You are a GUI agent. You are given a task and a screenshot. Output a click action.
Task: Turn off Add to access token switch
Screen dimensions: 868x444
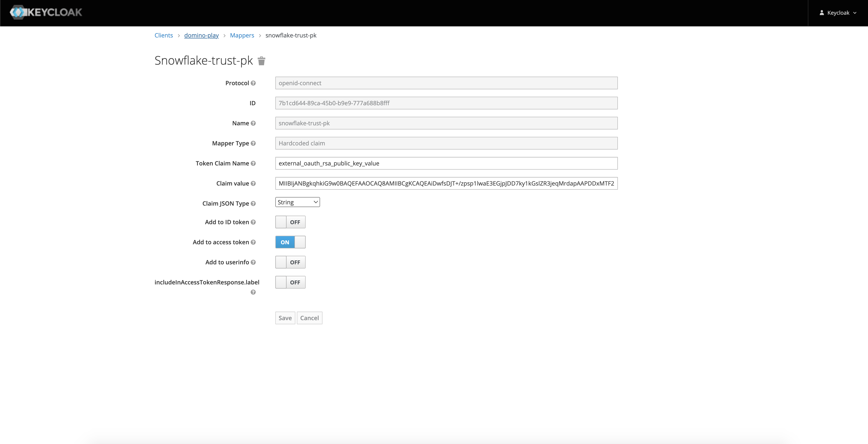pos(290,242)
